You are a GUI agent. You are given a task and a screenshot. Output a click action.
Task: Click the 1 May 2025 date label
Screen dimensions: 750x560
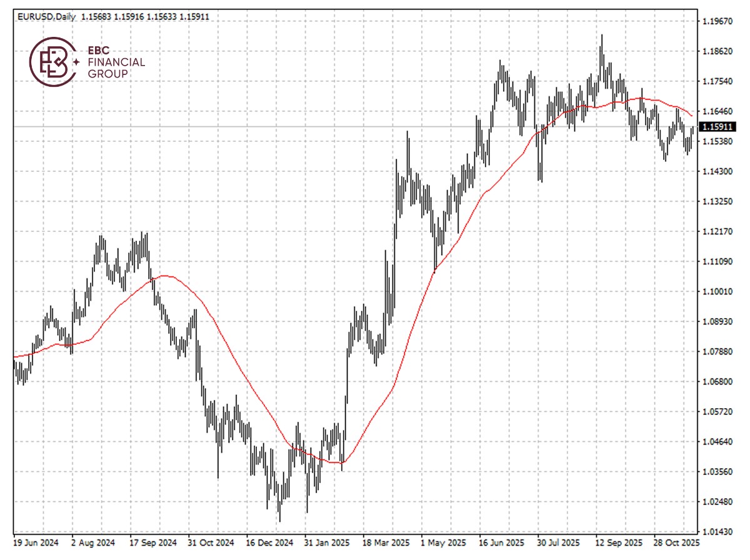coord(443,542)
